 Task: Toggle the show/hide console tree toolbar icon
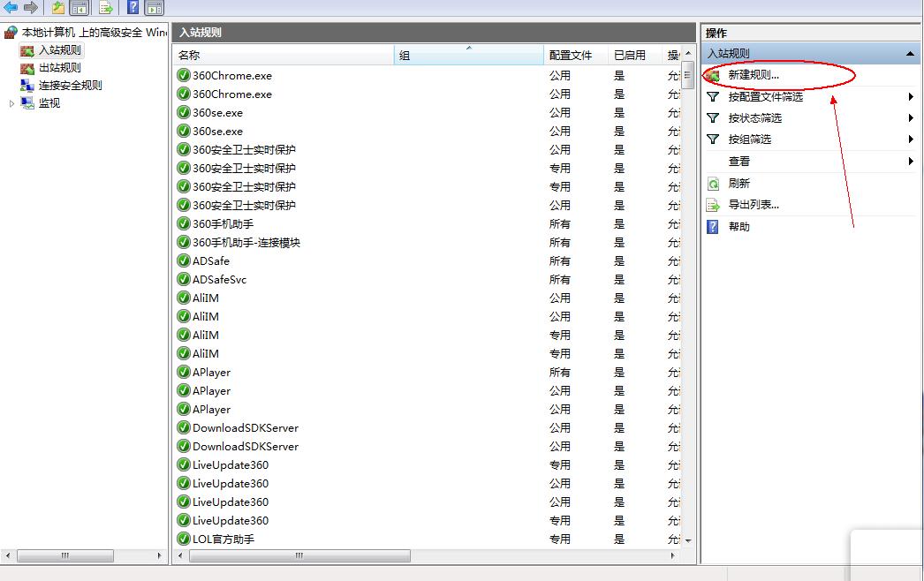click(79, 8)
